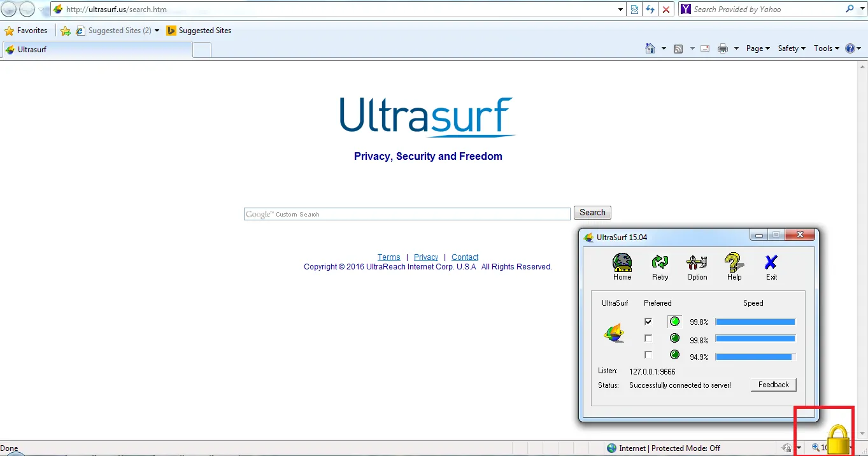The height and width of the screenshot is (456, 868).
Task: Check the second preferred server checkbox
Action: [x=648, y=338]
